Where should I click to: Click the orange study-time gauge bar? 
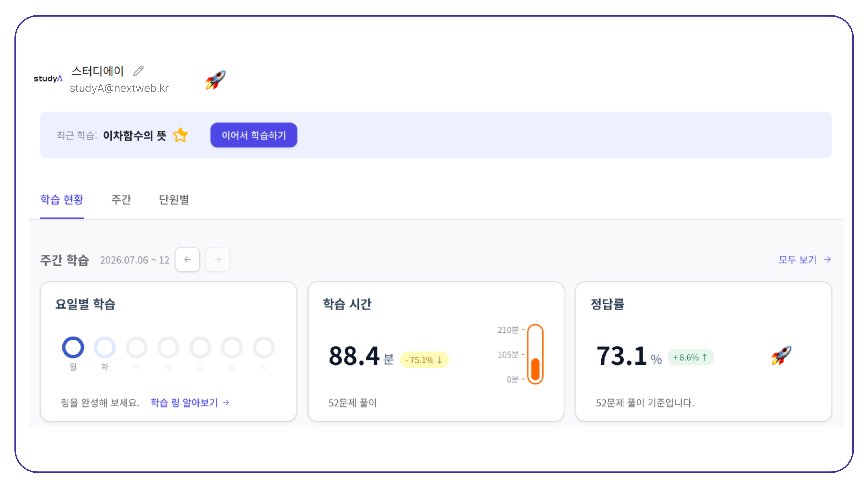pos(535,354)
